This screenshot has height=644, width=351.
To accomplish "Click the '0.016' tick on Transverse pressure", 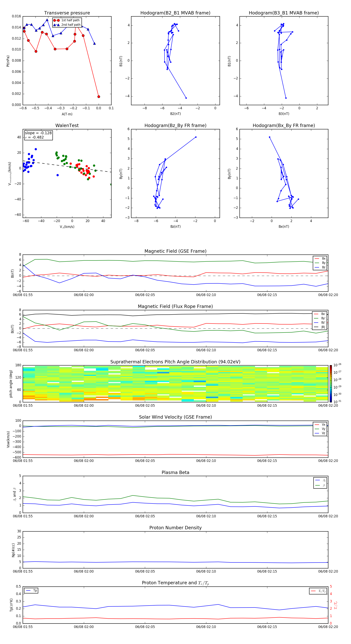I will [17, 16].
